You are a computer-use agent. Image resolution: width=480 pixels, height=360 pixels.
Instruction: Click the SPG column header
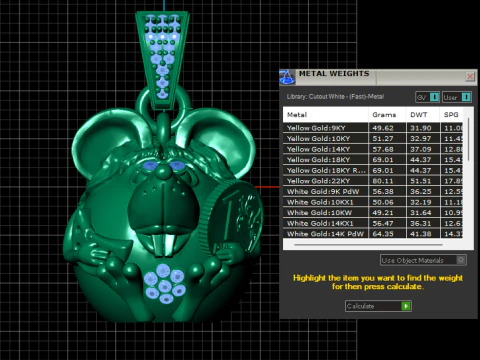click(x=451, y=115)
